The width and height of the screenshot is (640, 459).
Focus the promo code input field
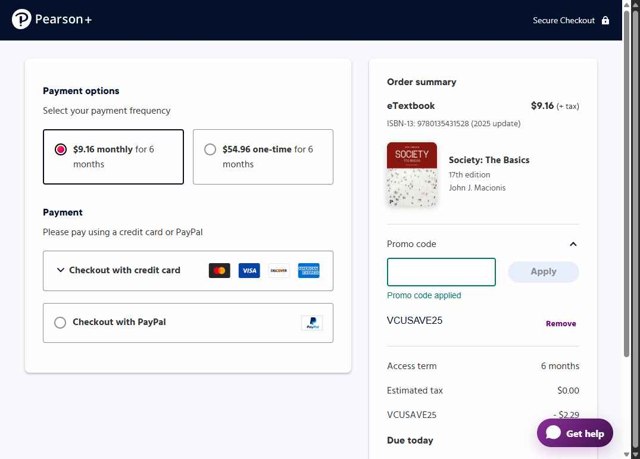[441, 272]
